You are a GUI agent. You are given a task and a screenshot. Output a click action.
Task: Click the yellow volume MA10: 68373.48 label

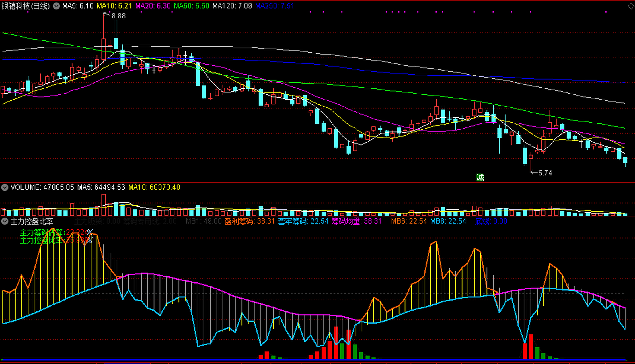pyautogui.click(x=154, y=187)
